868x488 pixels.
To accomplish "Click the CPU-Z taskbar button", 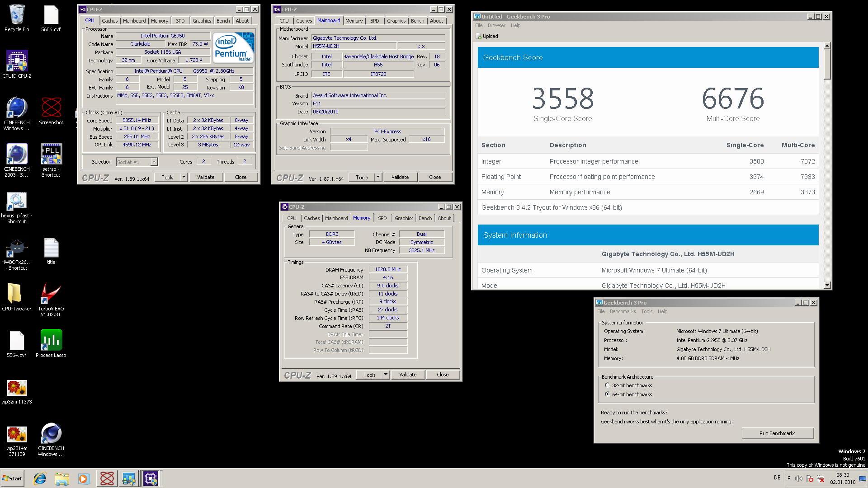I will [151, 479].
